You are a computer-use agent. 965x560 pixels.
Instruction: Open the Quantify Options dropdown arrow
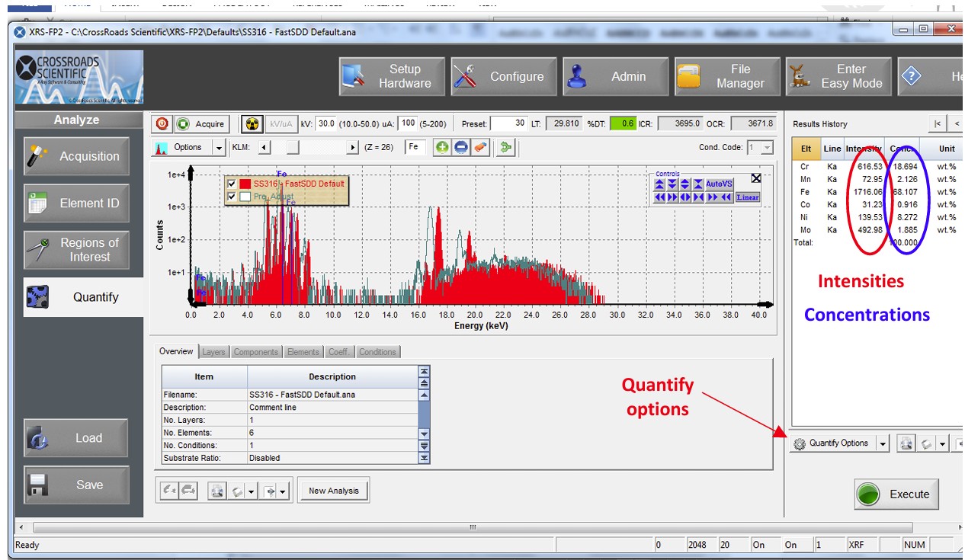[883, 444]
